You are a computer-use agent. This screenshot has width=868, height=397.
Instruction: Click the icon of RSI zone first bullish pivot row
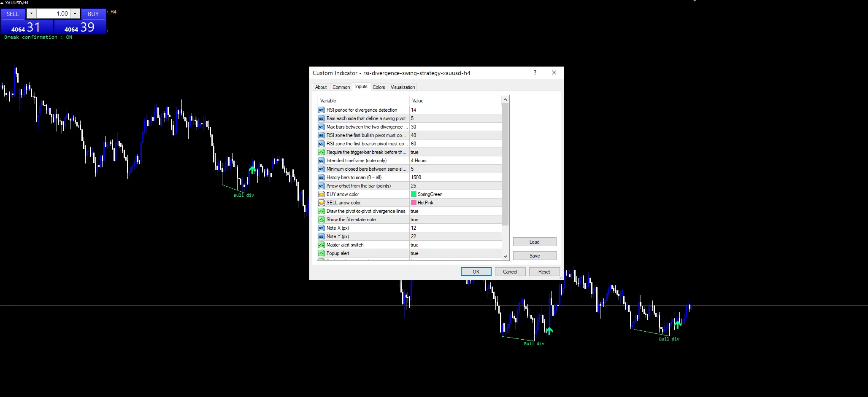(x=322, y=135)
